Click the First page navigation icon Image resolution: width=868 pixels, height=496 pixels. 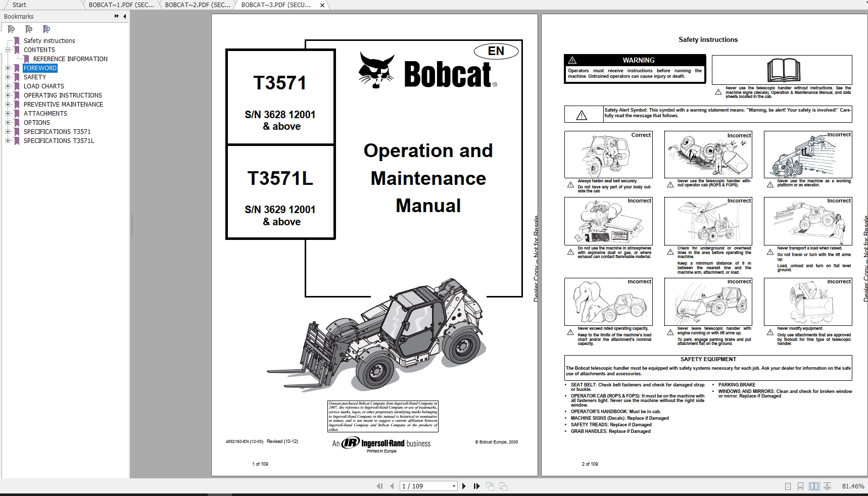[x=380, y=486]
